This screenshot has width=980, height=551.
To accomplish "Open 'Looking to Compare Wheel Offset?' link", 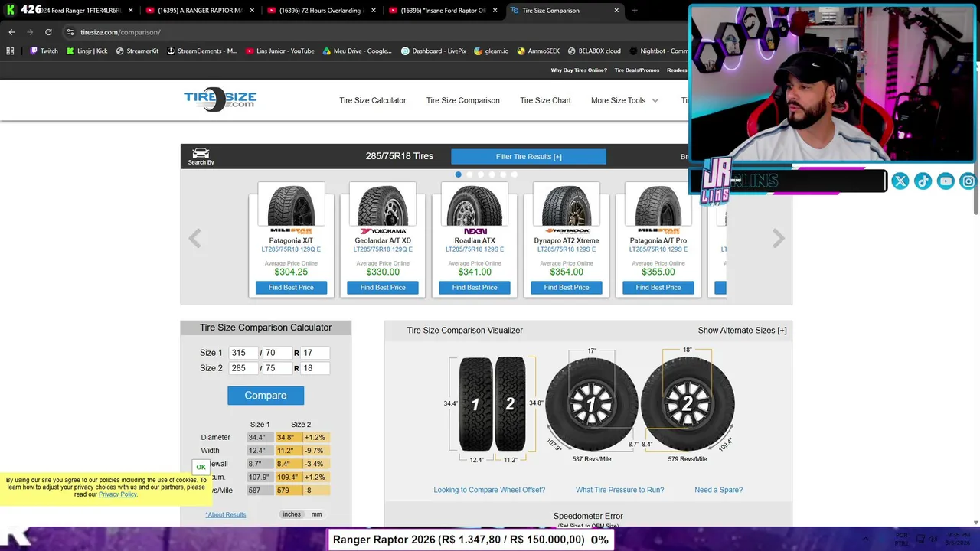I will 489,490.
